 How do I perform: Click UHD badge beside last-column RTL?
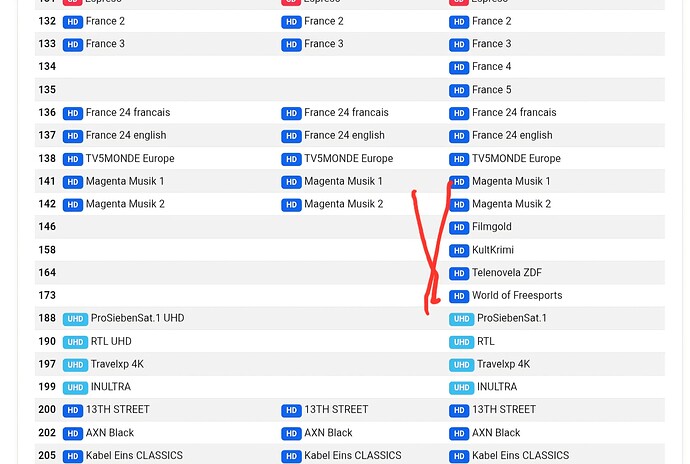click(x=462, y=342)
